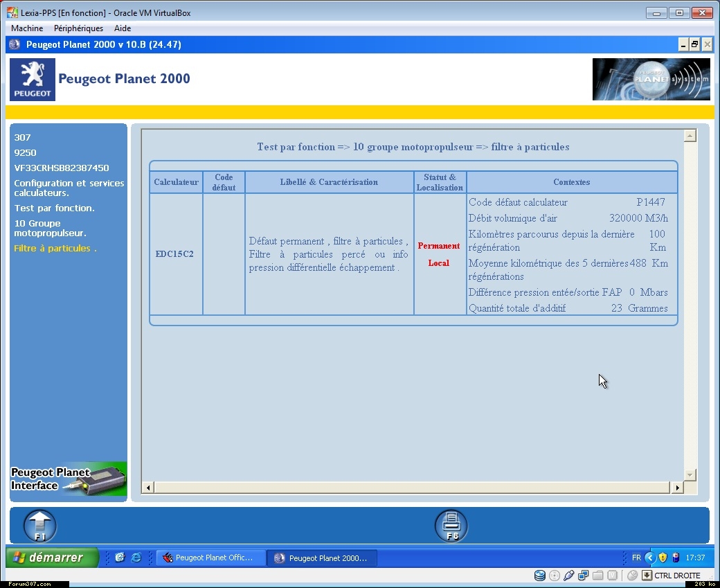This screenshot has height=588, width=720.
Task: Click the VirtualBox network adapter icon
Action: click(x=584, y=576)
